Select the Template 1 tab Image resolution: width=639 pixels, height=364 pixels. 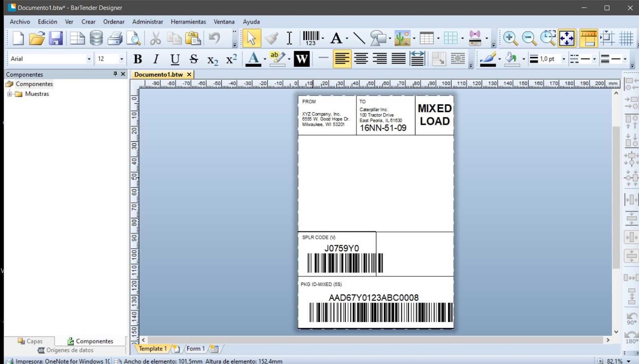(x=153, y=348)
